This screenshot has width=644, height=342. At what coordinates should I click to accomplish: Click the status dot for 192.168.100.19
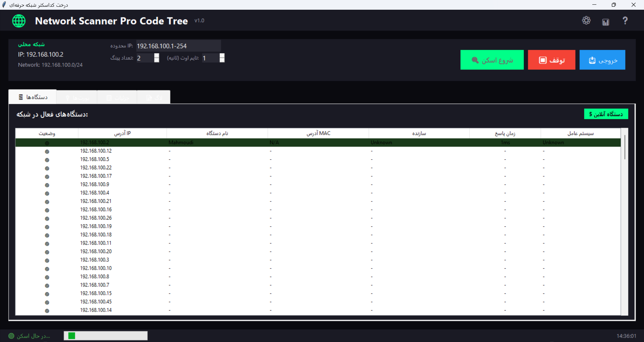coord(47,227)
